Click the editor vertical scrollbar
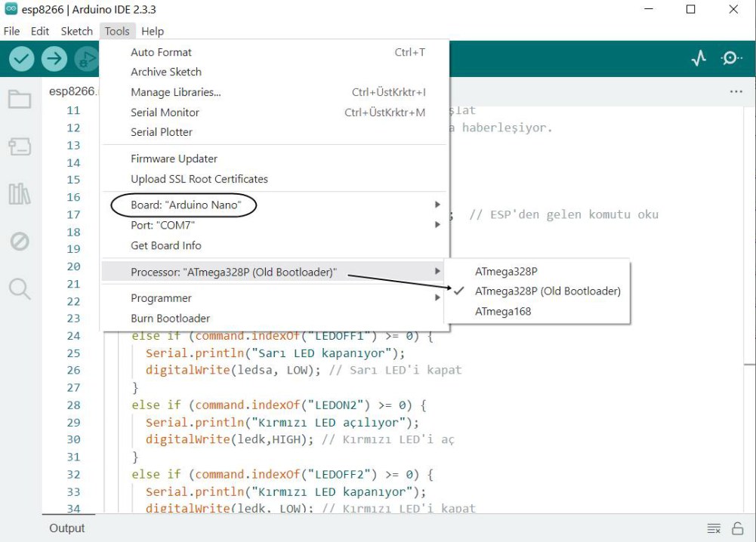Viewport: 756px width, 542px height. click(749, 308)
